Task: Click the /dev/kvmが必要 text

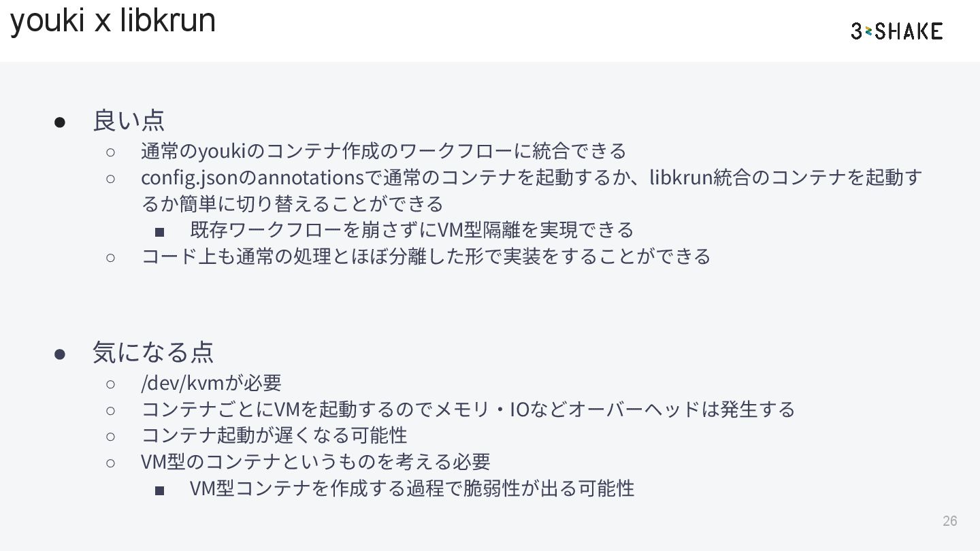Action: 211,383
